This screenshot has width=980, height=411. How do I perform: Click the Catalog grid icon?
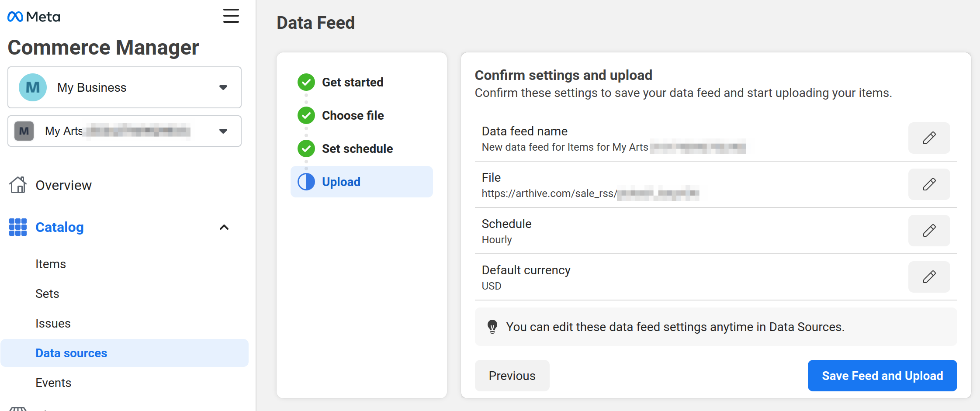click(x=18, y=227)
